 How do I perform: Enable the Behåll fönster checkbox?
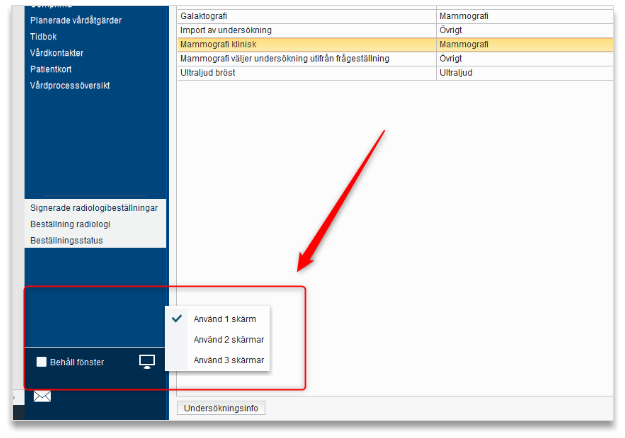42,362
